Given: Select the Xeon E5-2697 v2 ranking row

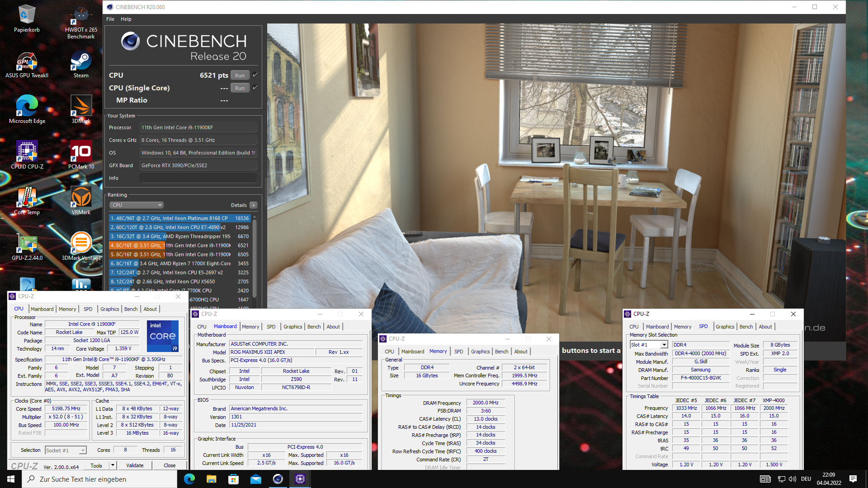Looking at the screenshot, I should point(179,272).
